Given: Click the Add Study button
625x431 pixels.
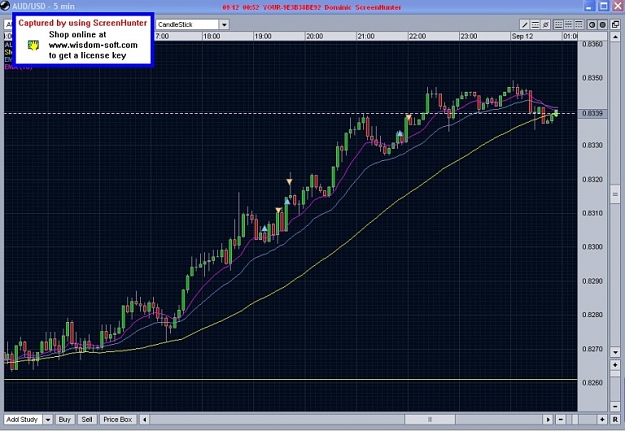Looking at the screenshot, I should (22, 419).
